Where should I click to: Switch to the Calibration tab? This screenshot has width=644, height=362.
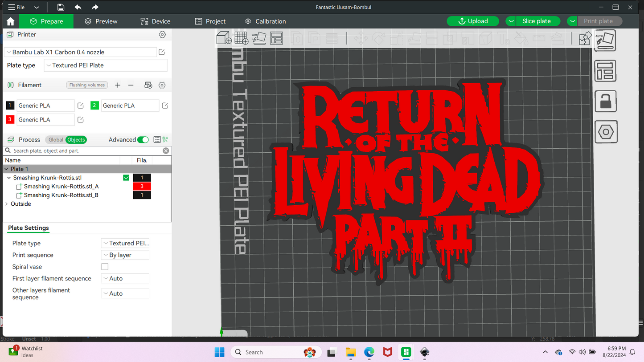266,21
